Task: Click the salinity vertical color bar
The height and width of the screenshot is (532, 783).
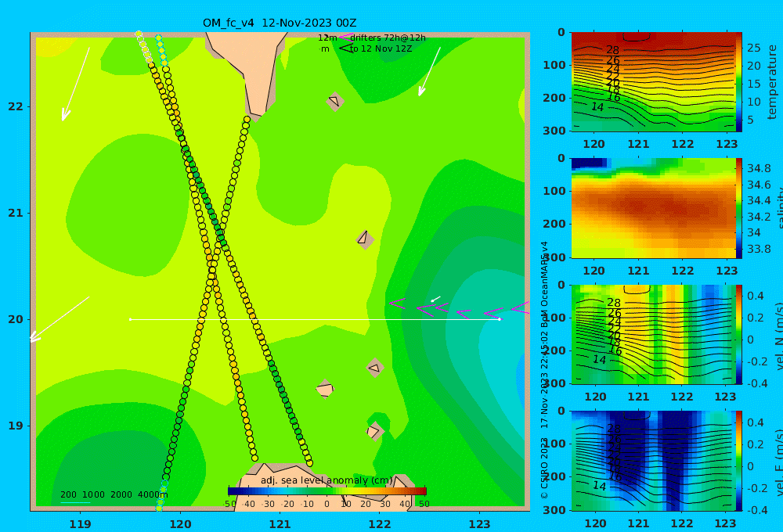Action: 739,208
